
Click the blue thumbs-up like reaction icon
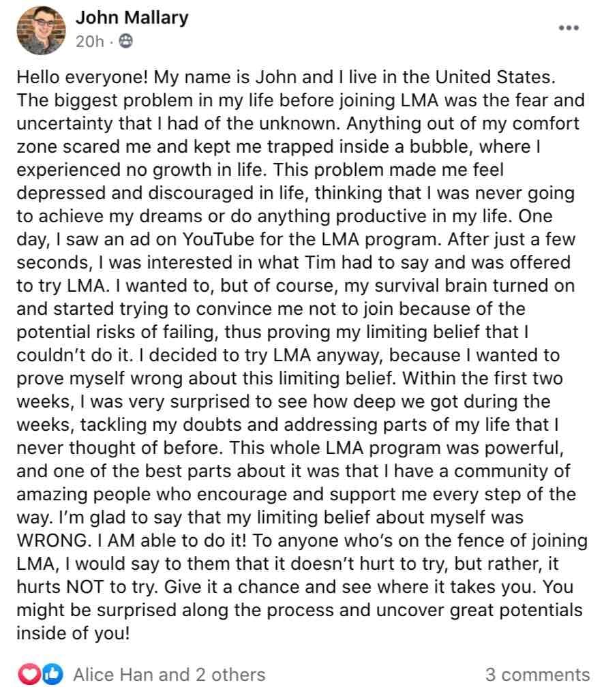point(52,674)
